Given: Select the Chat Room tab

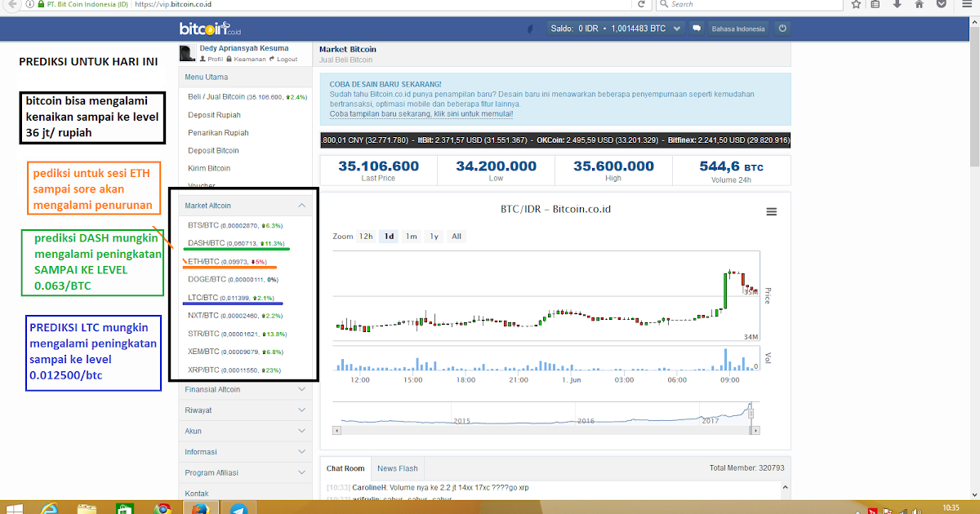Looking at the screenshot, I should pyautogui.click(x=345, y=468).
